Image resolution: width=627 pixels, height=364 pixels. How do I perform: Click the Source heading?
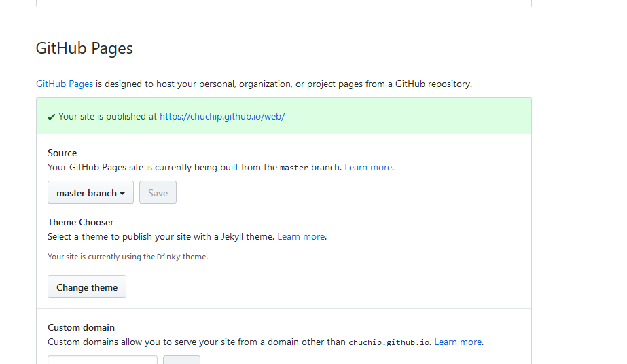[x=62, y=153]
